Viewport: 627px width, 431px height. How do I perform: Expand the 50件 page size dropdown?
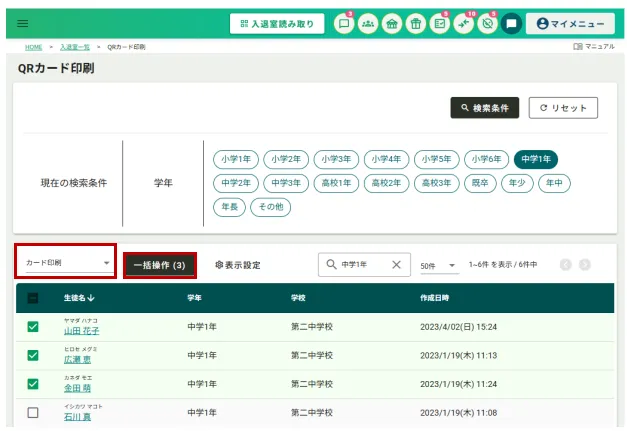438,265
